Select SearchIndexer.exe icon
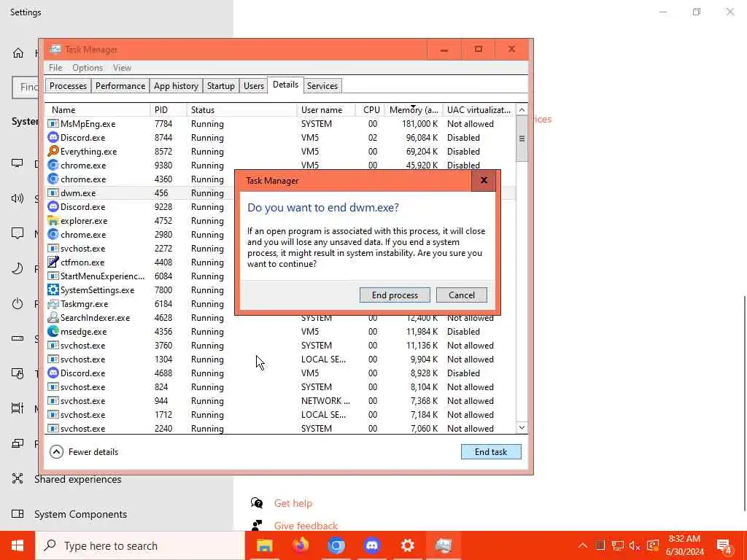This screenshot has width=747, height=560. tap(53, 318)
